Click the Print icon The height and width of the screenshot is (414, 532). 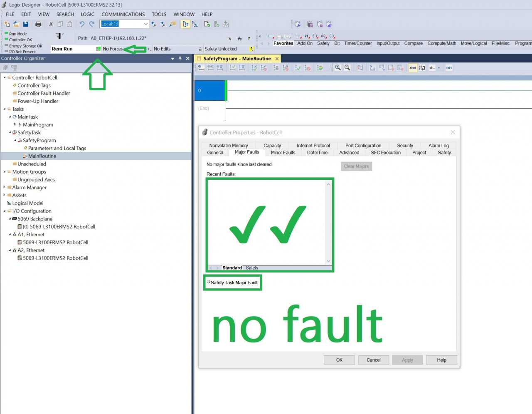coord(38,24)
